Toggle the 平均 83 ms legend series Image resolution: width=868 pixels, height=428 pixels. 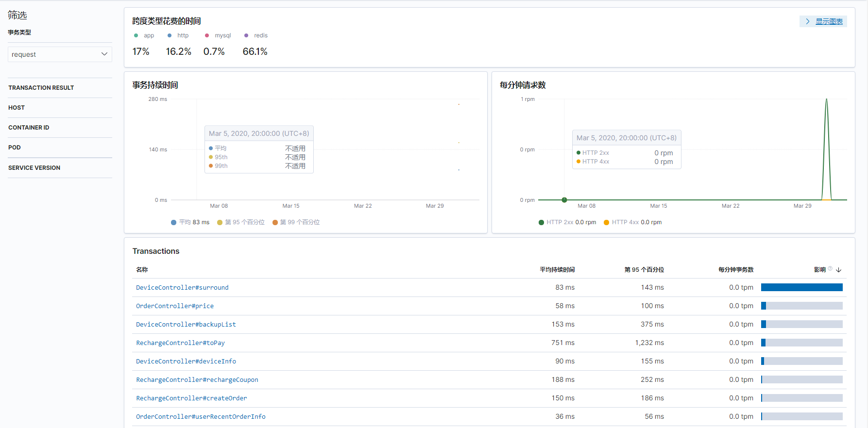(x=190, y=222)
